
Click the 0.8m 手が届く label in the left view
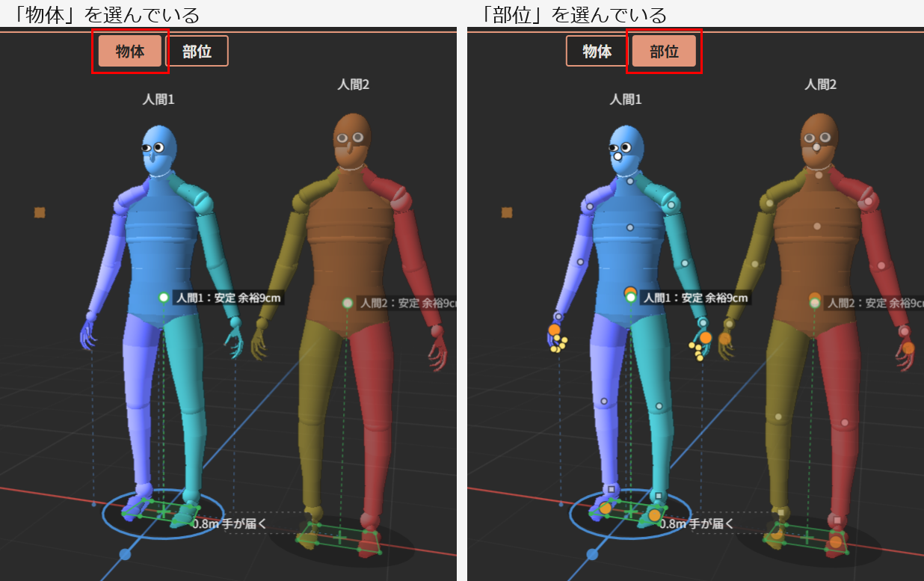(229, 524)
